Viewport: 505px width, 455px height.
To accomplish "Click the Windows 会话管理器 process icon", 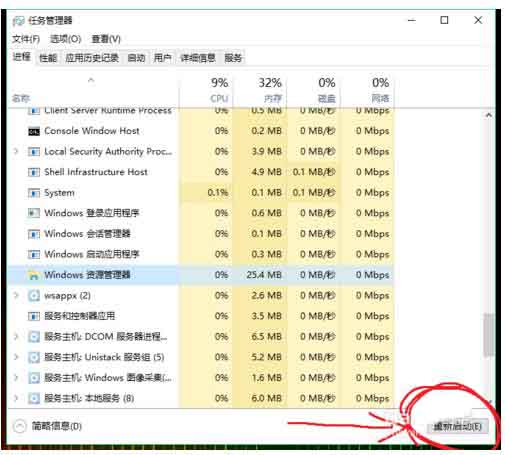I will tap(34, 234).
